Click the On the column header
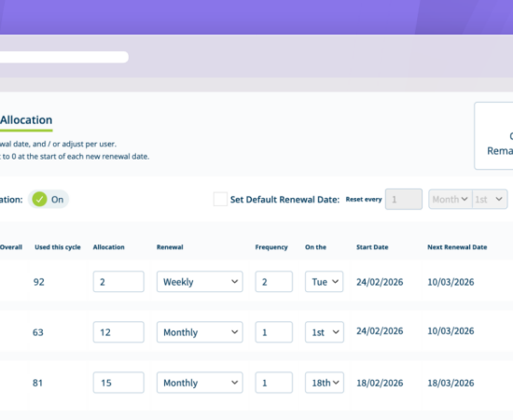Viewport: 513px width, 420px height. coord(315,247)
